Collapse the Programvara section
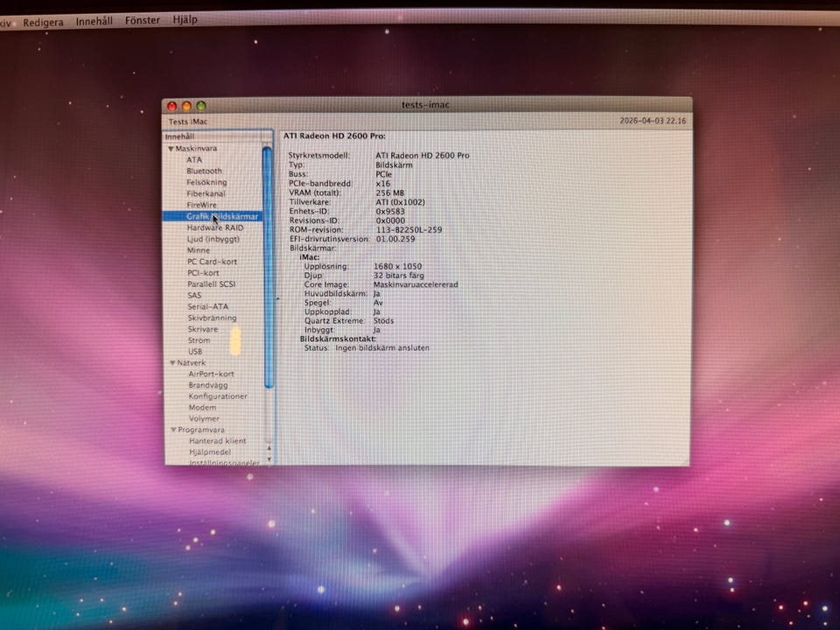The width and height of the screenshot is (840, 630). [173, 430]
